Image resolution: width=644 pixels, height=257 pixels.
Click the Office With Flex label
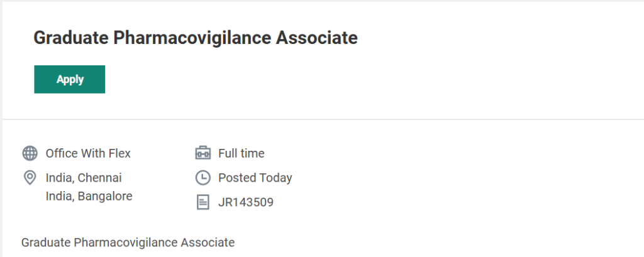tap(88, 153)
